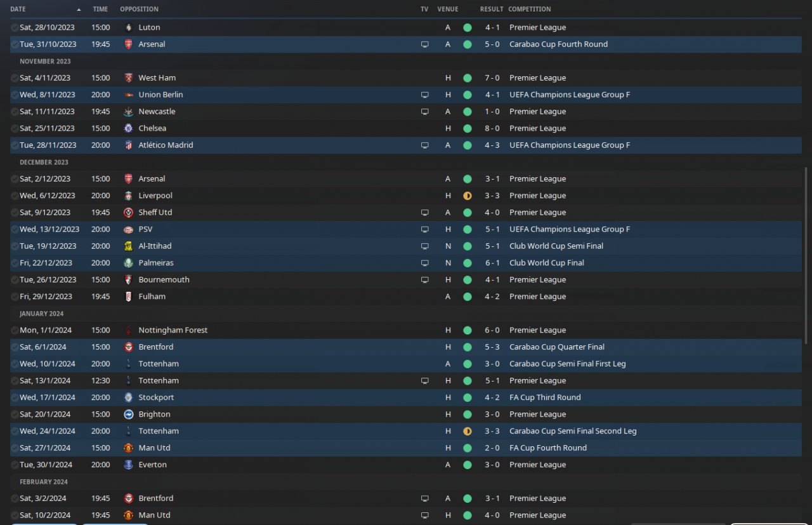The image size is (812, 525).
Task: Click the green win indicator for Stockport match
Action: point(468,397)
